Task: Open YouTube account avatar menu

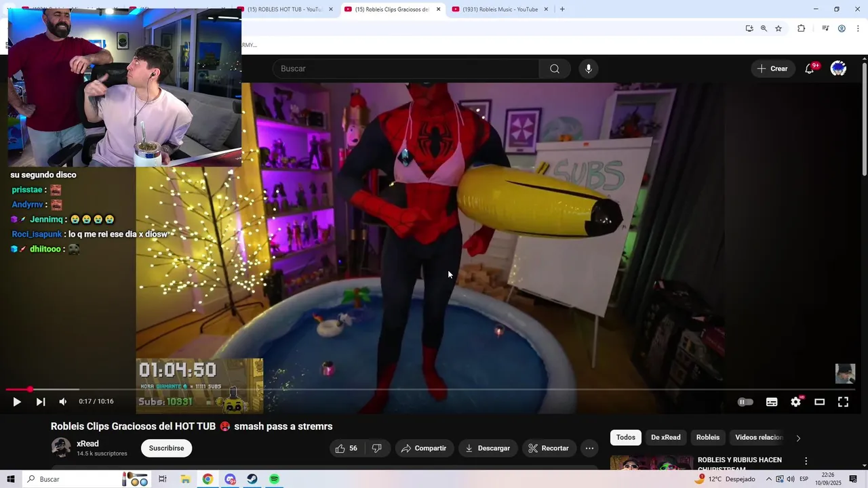Action: tap(839, 68)
